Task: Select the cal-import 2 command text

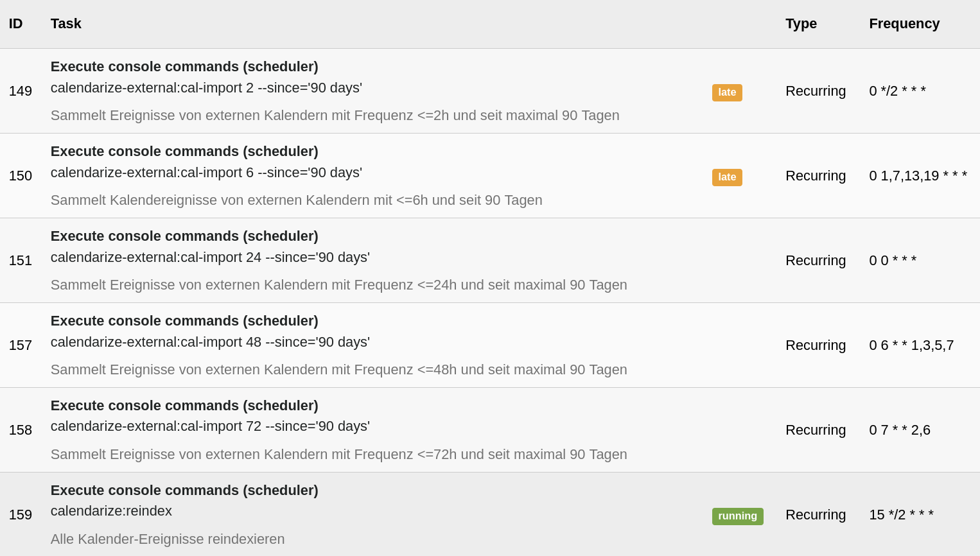Action: [206, 88]
